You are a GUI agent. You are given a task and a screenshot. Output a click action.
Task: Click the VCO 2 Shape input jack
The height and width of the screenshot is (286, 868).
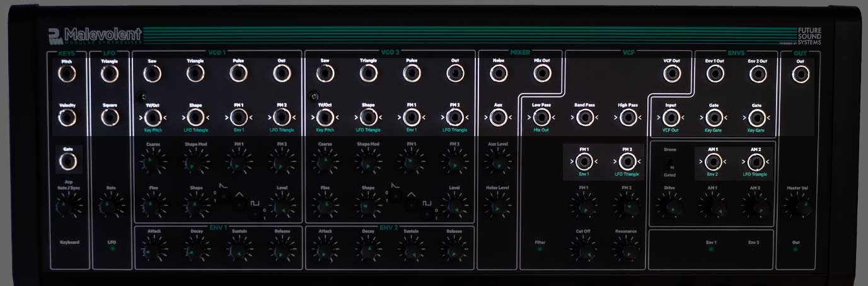pyautogui.click(x=369, y=118)
